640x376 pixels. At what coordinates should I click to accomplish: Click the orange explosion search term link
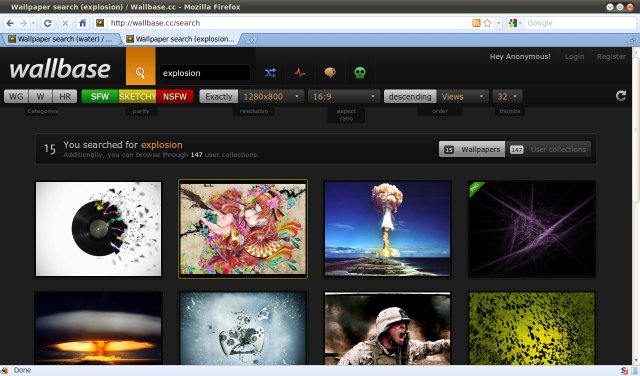point(162,145)
